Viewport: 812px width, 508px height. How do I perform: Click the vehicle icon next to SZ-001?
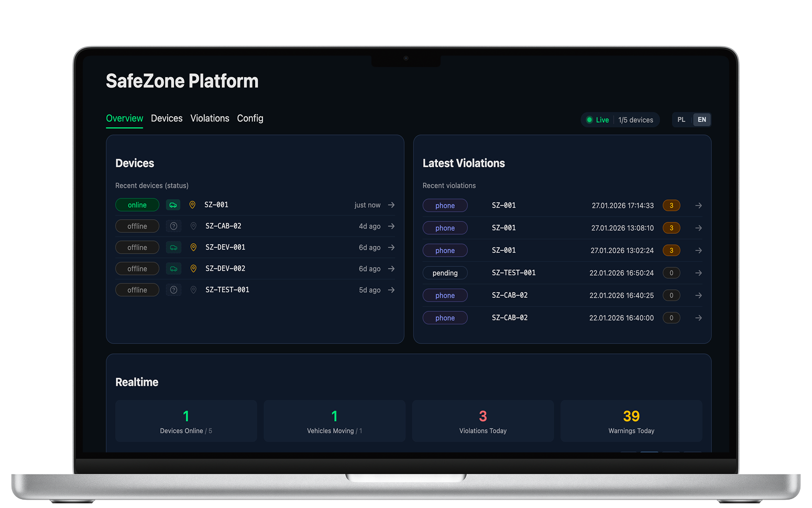173,205
